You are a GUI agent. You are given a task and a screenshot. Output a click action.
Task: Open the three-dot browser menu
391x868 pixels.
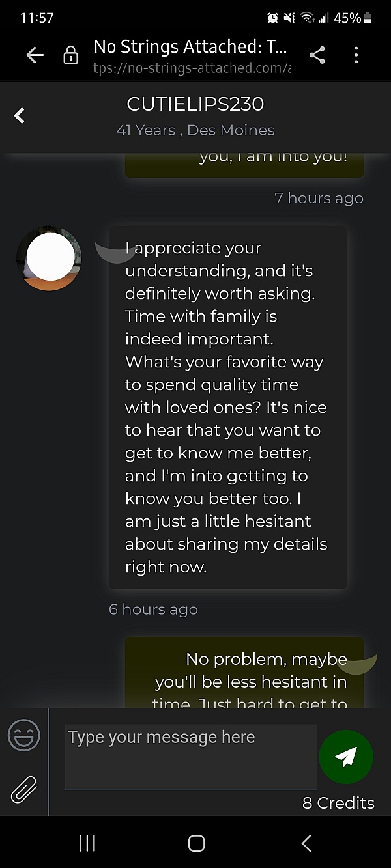click(356, 55)
